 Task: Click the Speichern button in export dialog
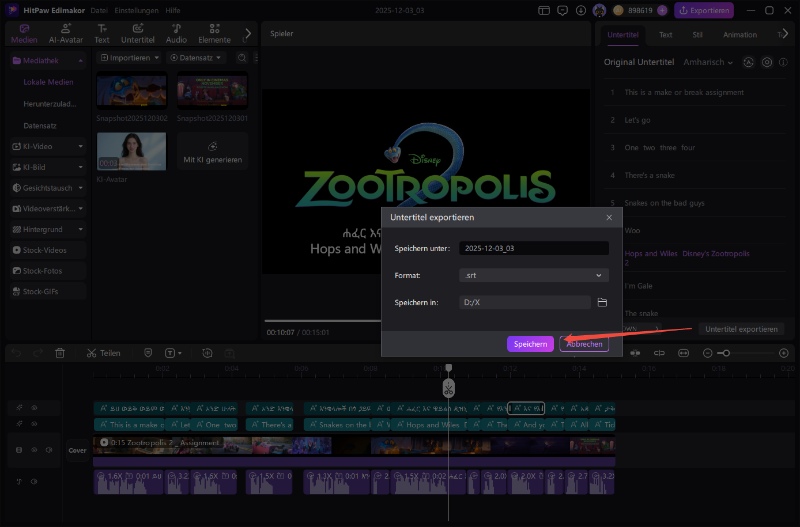529,343
